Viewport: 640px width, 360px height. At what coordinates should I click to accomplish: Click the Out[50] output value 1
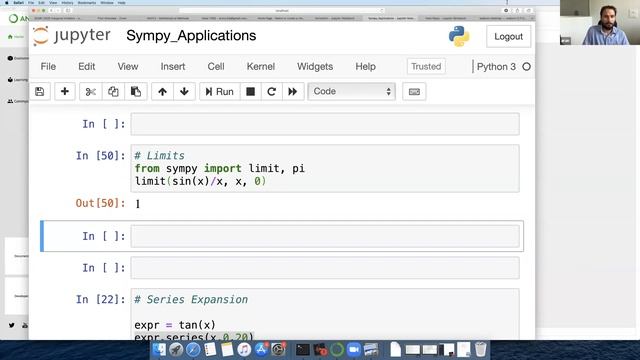click(x=138, y=204)
